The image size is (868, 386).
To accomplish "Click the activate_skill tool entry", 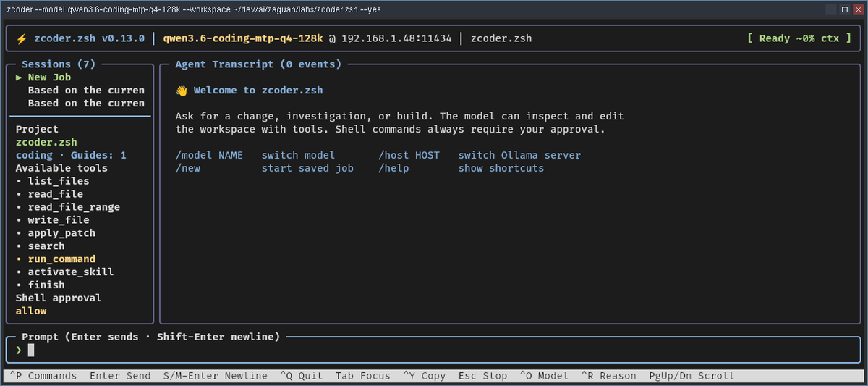I will (x=71, y=272).
